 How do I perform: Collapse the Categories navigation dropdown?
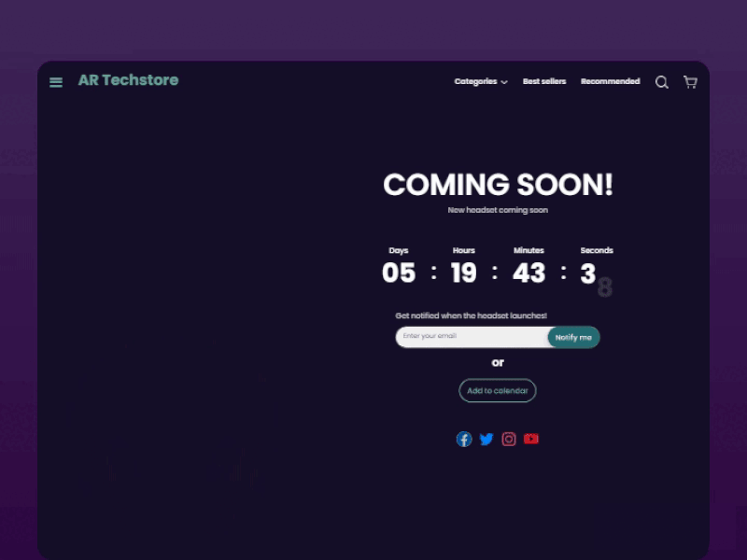(x=476, y=81)
